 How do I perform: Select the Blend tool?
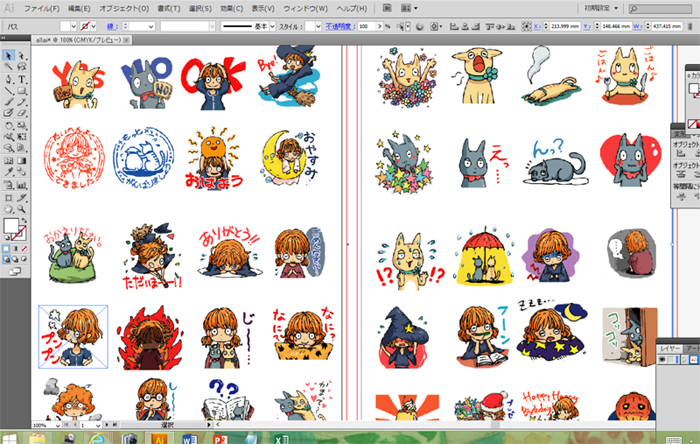pos(21,172)
